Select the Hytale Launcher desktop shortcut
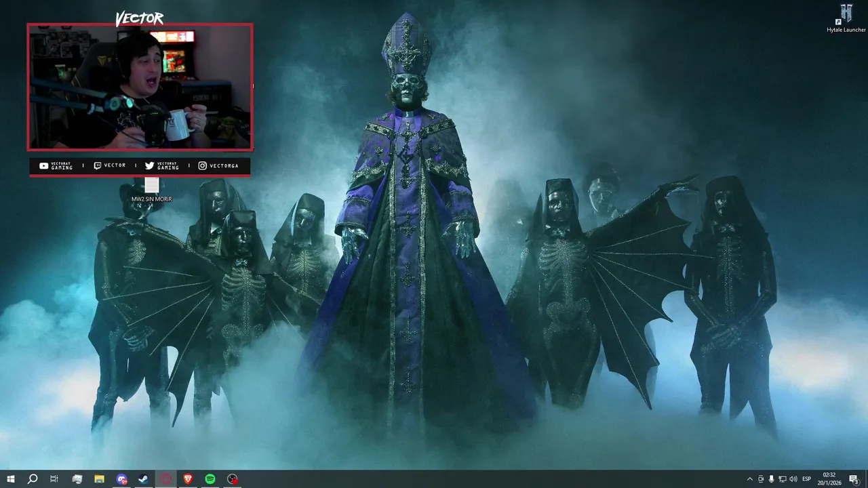Screen dimensions: 868x488 (846, 19)
